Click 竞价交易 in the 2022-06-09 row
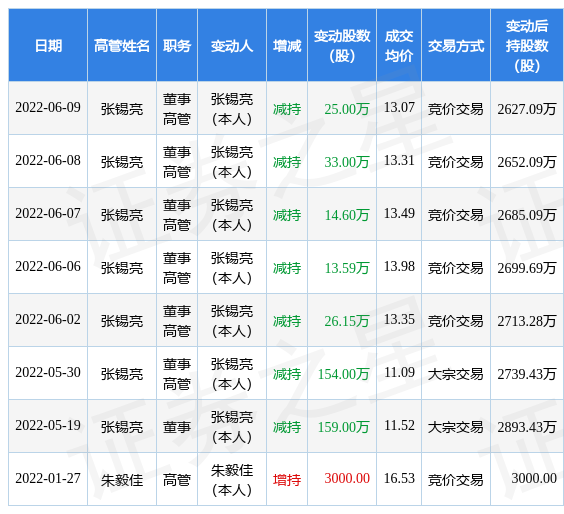 pos(455,109)
